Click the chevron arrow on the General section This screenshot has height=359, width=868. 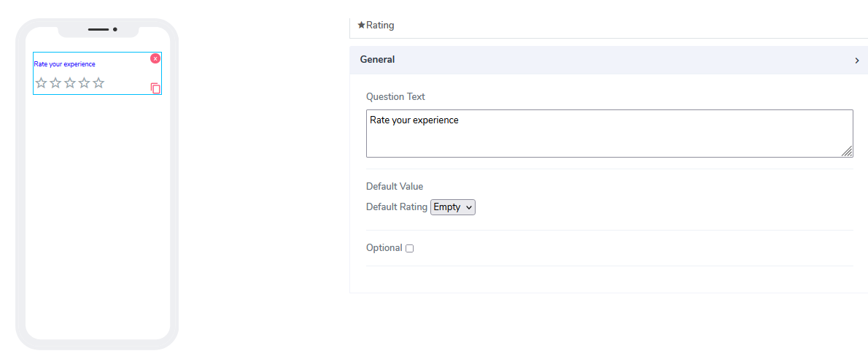[x=857, y=61]
